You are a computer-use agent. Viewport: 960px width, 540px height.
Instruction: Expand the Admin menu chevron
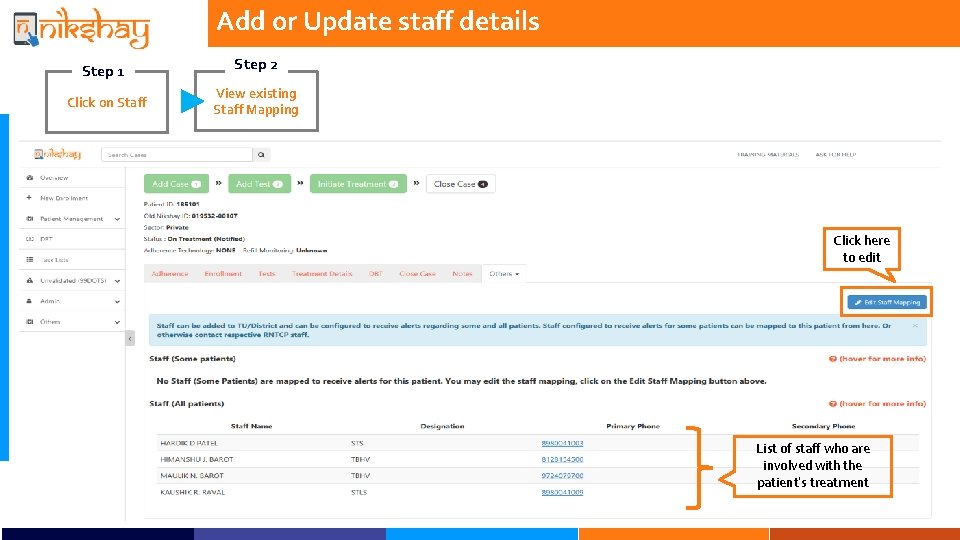coord(117,301)
